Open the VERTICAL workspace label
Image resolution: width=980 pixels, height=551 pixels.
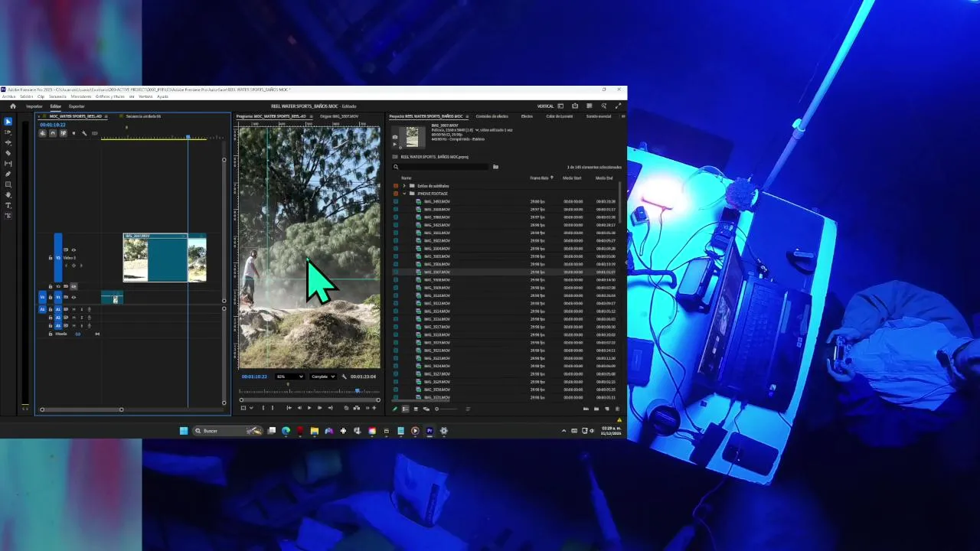(x=545, y=106)
